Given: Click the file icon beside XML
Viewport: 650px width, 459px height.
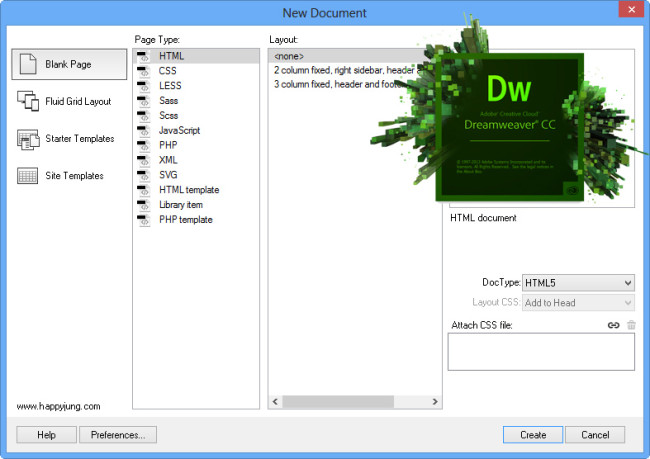Looking at the screenshot, I should coord(144,160).
